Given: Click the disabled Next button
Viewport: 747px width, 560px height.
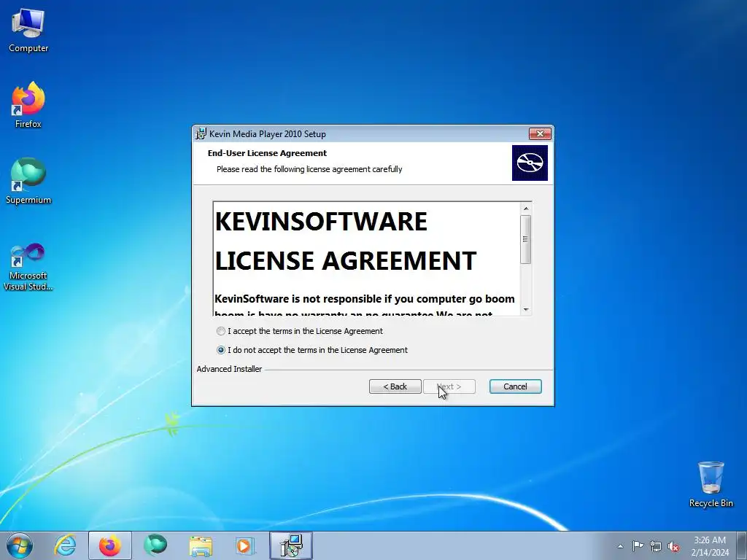Looking at the screenshot, I should coord(449,386).
